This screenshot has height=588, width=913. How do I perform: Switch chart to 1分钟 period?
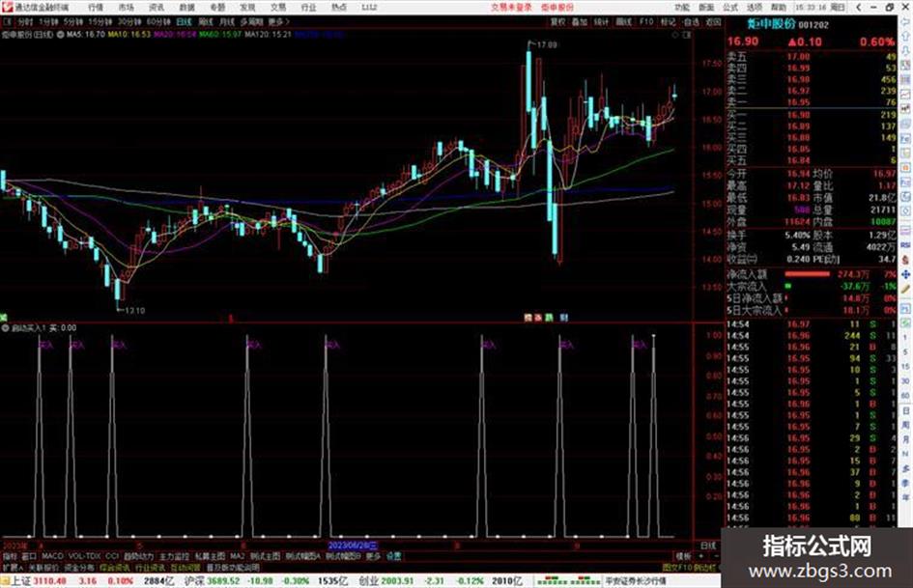(x=48, y=21)
